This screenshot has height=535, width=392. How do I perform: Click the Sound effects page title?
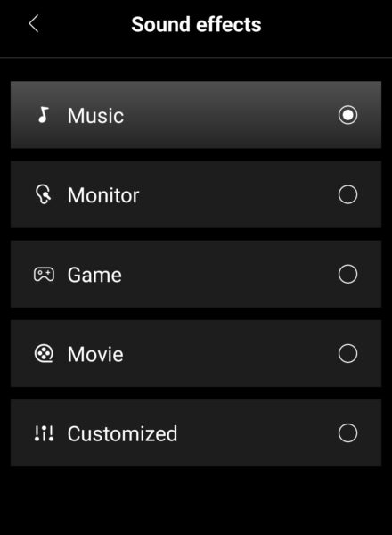(x=196, y=25)
